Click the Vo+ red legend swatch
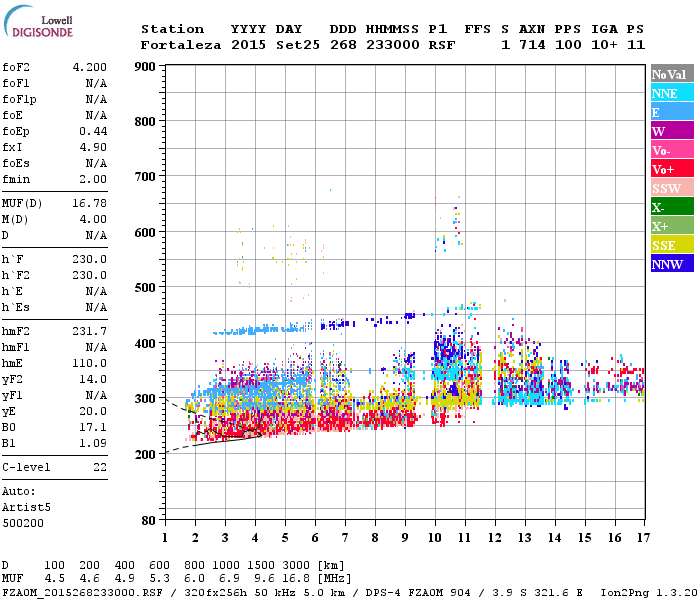700x600 pixels. 671,169
